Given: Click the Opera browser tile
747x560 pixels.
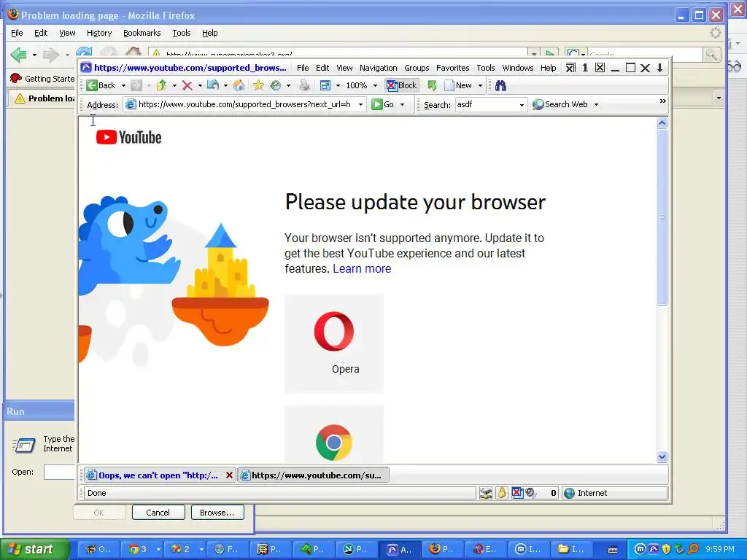Looking at the screenshot, I should (334, 344).
